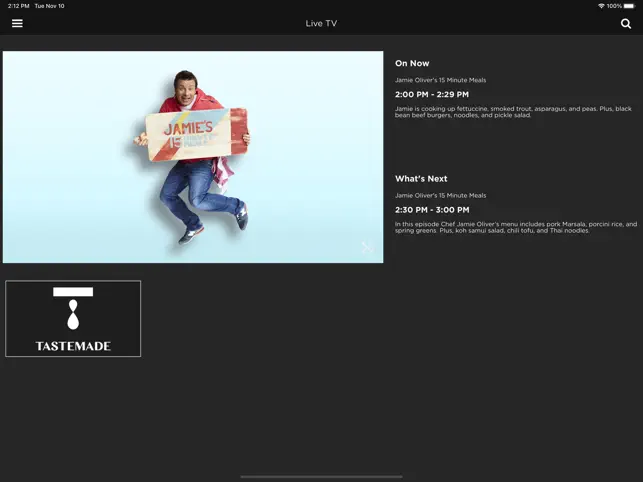The width and height of the screenshot is (643, 482).
Task: Click the fettuccine and smoked trout description
Action: coord(513,112)
